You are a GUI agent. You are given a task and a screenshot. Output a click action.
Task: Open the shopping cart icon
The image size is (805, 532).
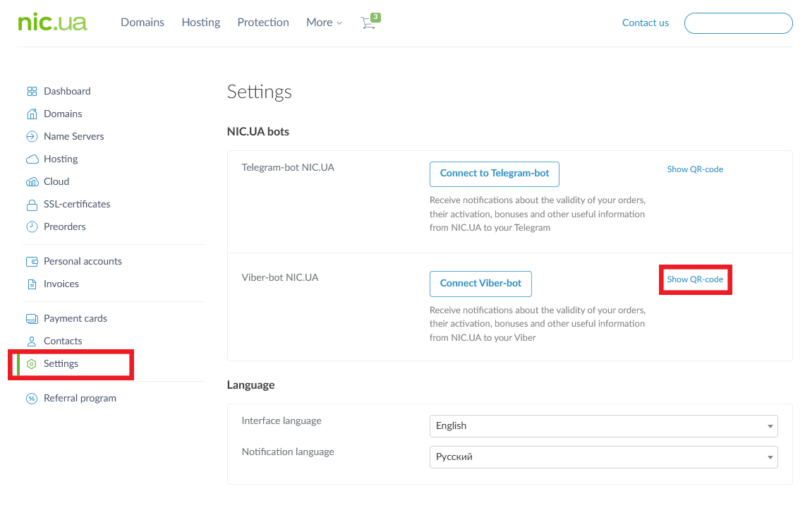pos(368,23)
